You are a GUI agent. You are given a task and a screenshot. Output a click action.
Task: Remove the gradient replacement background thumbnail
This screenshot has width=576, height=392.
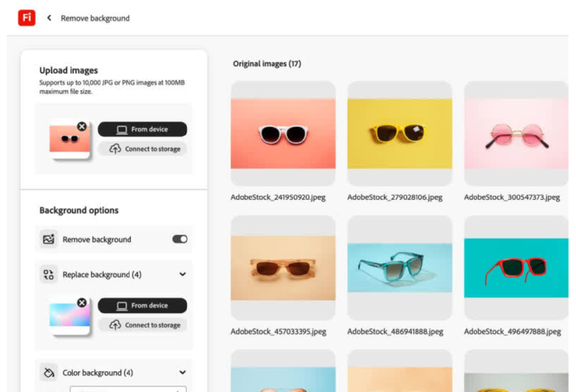(x=81, y=303)
